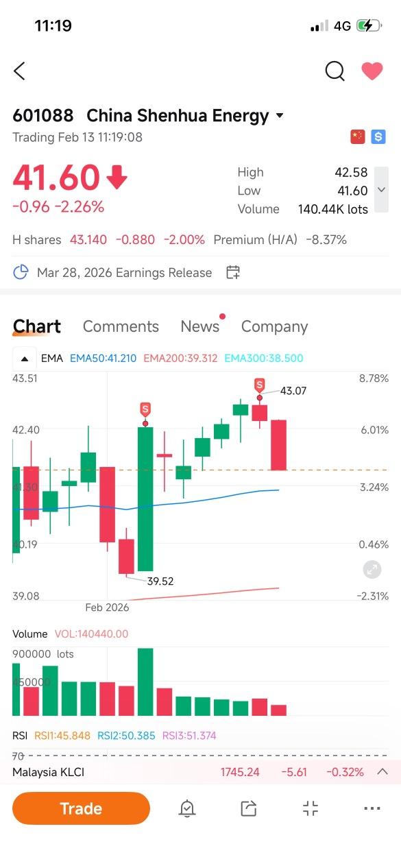Expand chart to fullscreen icon
Viewport: 401px width, 868px height.
(372, 568)
